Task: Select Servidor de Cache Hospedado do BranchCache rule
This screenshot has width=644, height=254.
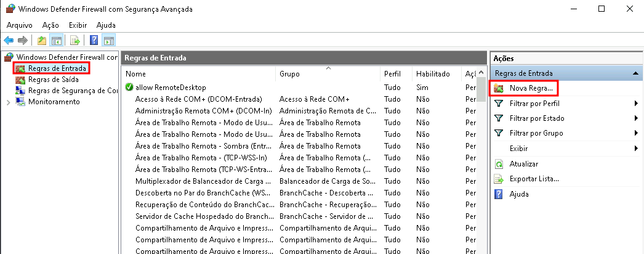Action: pos(204,216)
